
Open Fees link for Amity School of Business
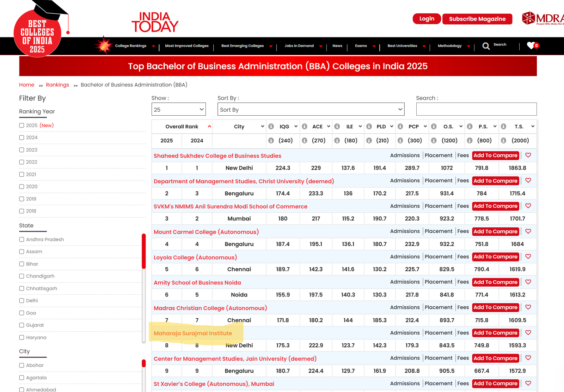[463, 282]
